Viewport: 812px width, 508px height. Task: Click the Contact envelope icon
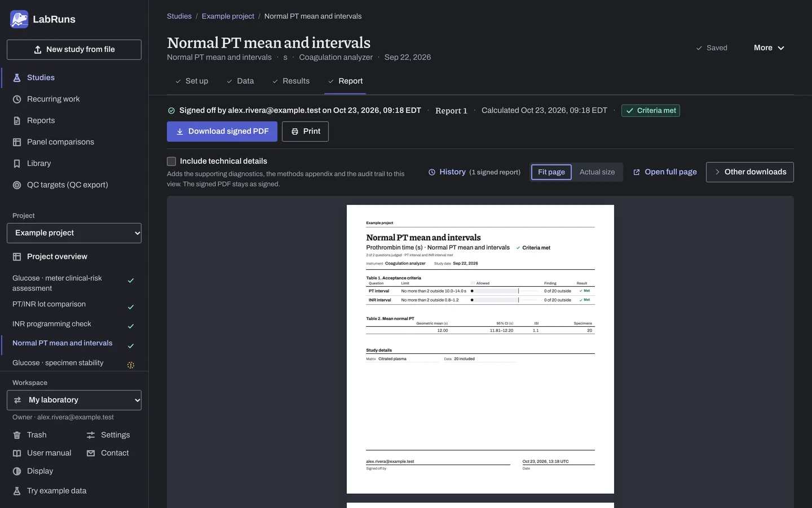(x=91, y=453)
